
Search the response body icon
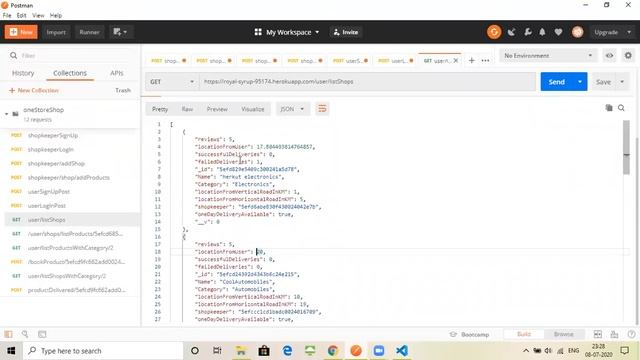pos(621,108)
